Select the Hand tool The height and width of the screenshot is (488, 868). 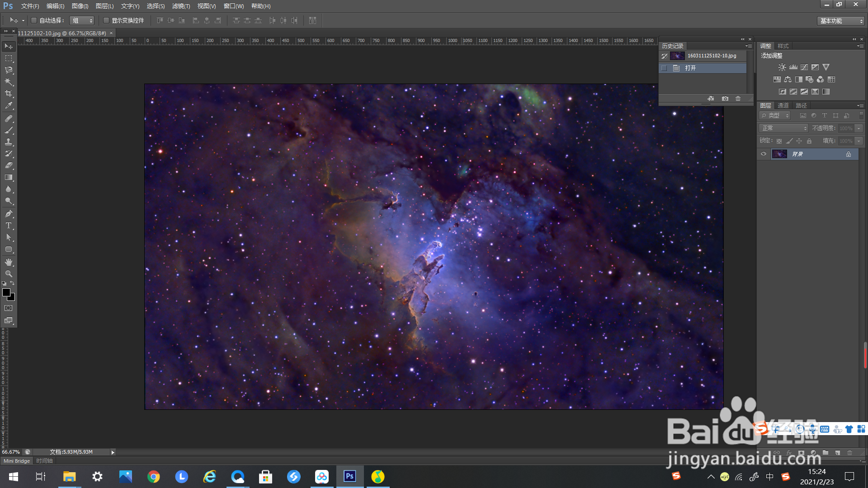tap(9, 262)
